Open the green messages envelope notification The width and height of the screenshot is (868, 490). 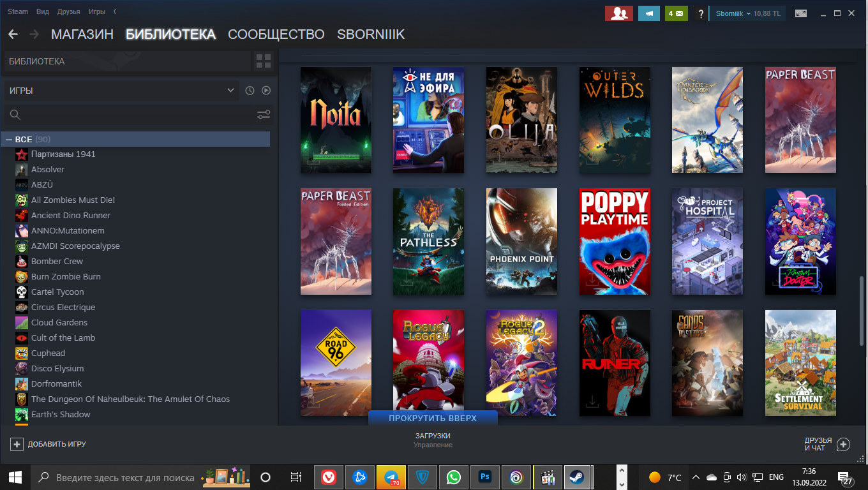click(677, 13)
